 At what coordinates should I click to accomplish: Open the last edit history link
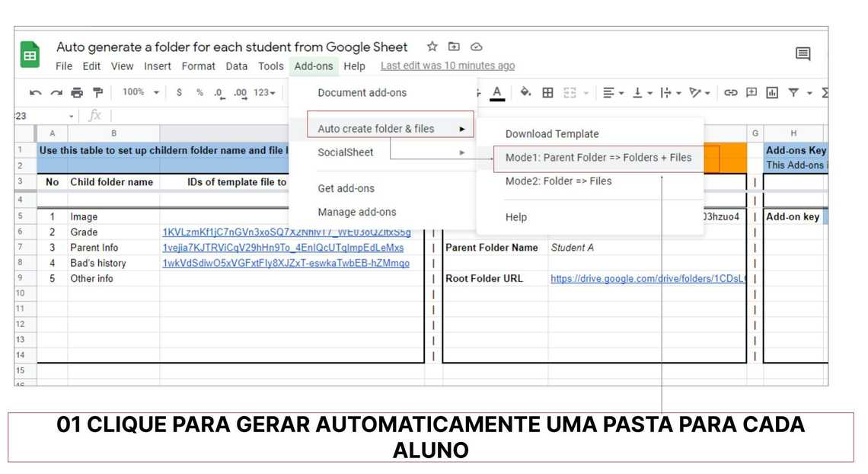click(447, 66)
